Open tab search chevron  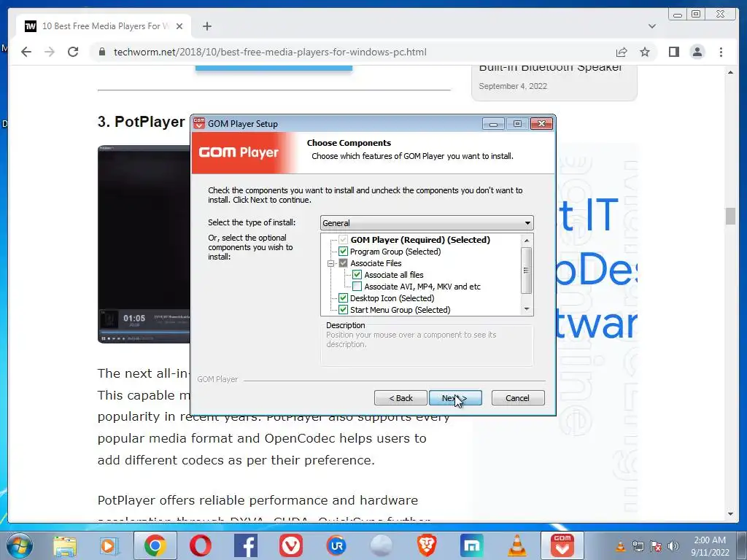pos(651,26)
